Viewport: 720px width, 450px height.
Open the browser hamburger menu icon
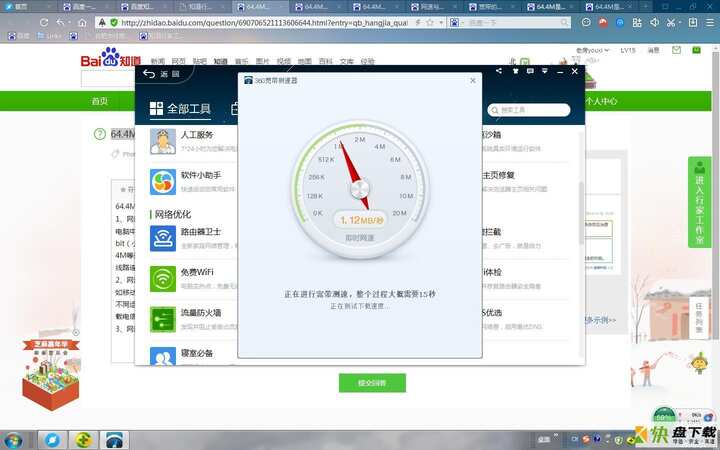710,22
